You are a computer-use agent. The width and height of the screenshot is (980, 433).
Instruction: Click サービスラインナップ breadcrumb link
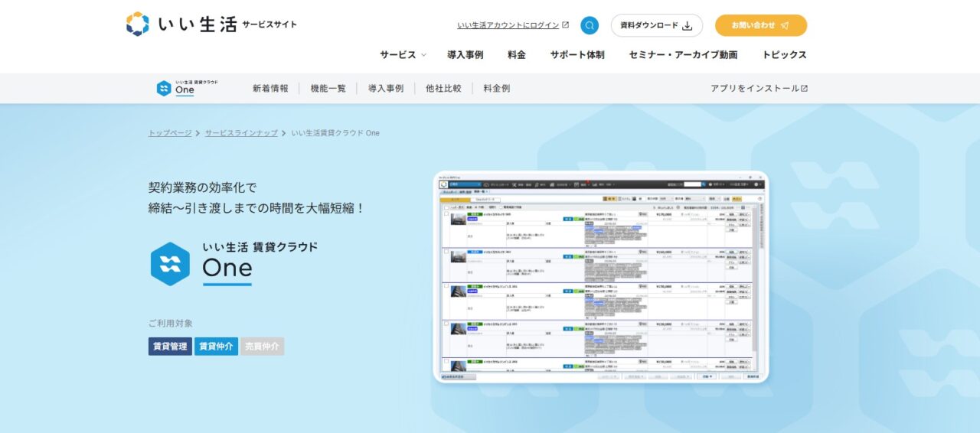(241, 133)
